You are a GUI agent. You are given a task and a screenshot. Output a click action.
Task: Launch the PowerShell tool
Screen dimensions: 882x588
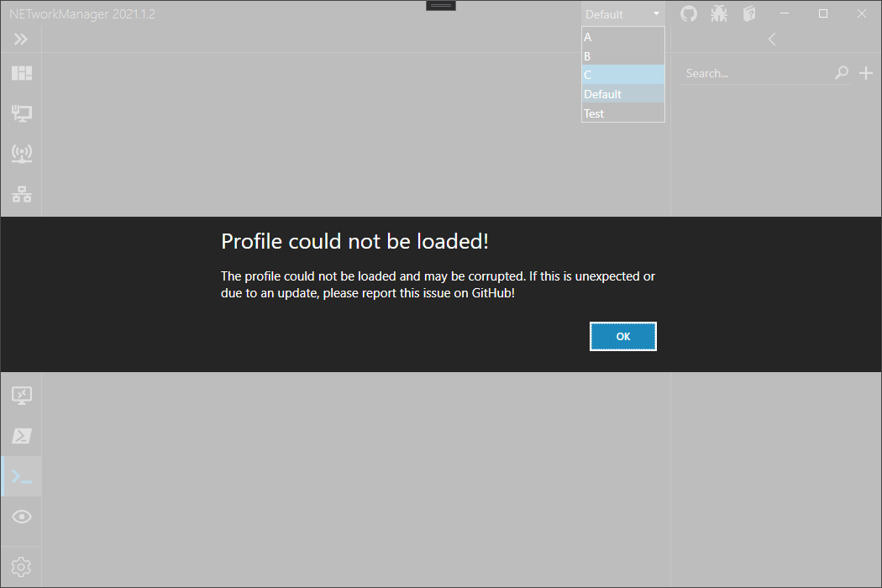pos(21,436)
